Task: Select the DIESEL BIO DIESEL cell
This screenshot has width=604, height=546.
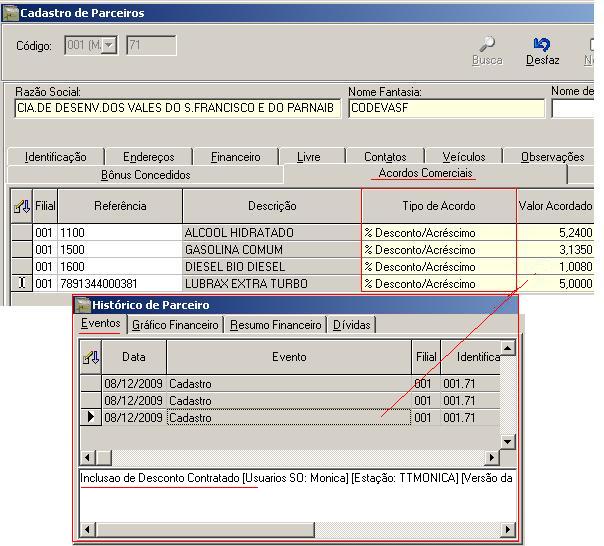Action: (x=272, y=267)
